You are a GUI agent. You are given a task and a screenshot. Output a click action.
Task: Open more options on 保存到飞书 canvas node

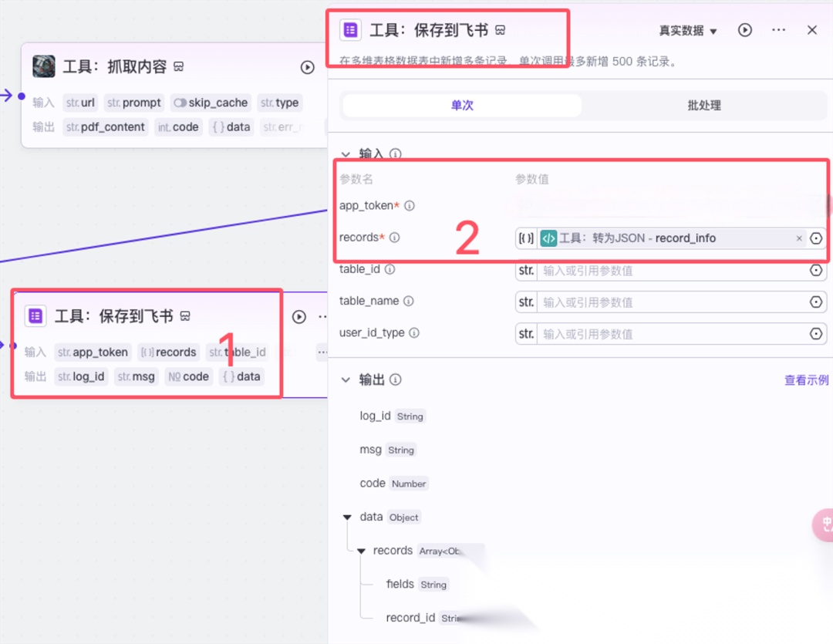(322, 317)
